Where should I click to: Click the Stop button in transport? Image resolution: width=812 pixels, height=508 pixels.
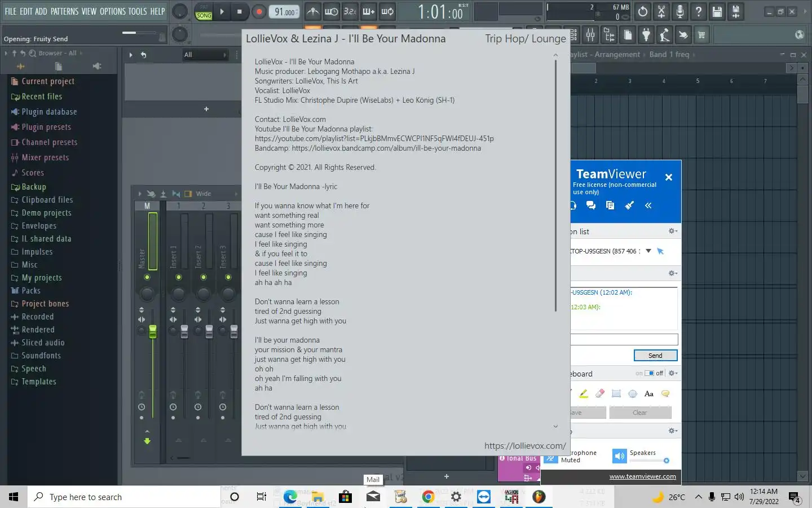click(x=240, y=11)
